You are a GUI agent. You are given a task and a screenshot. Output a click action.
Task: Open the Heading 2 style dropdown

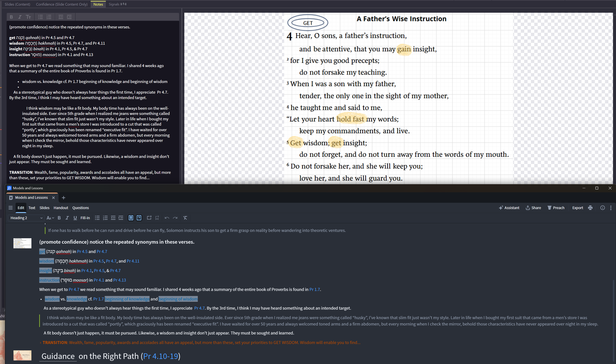point(26,218)
